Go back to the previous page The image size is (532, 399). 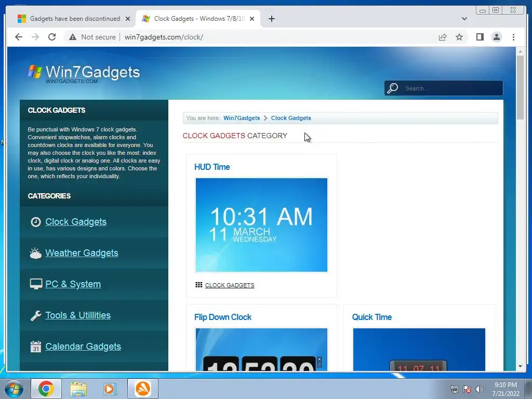(x=19, y=37)
